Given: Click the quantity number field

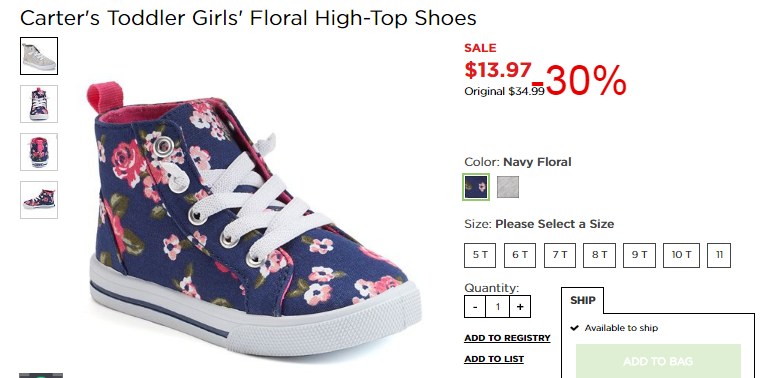Looking at the screenshot, I should pos(497,307).
